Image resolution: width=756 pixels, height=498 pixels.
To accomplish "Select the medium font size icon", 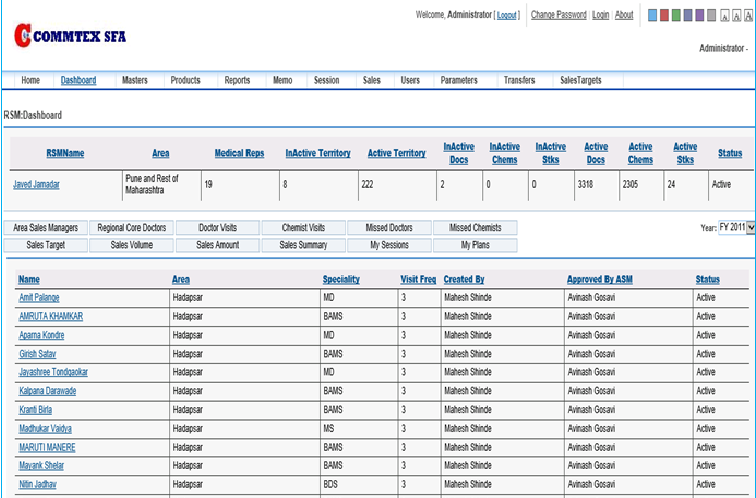I will (735, 16).
